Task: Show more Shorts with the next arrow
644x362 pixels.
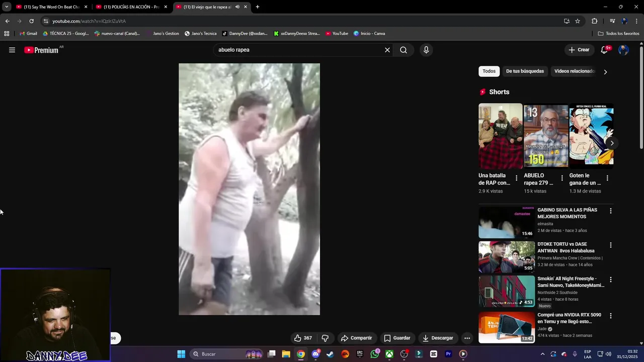Action: (612, 143)
